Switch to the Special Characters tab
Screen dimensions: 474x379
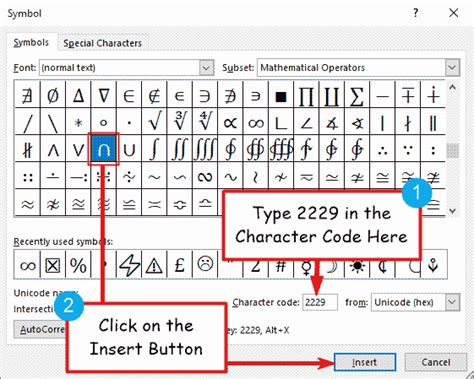[x=102, y=43]
